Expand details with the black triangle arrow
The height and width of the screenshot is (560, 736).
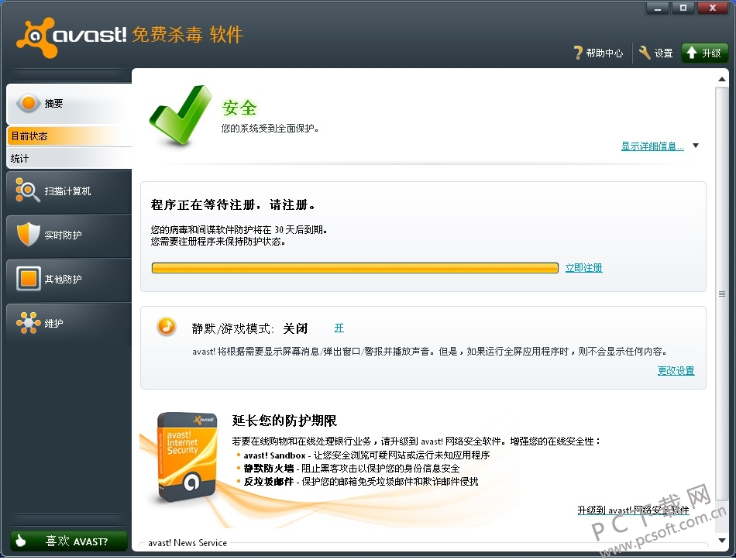pyautogui.click(x=696, y=146)
